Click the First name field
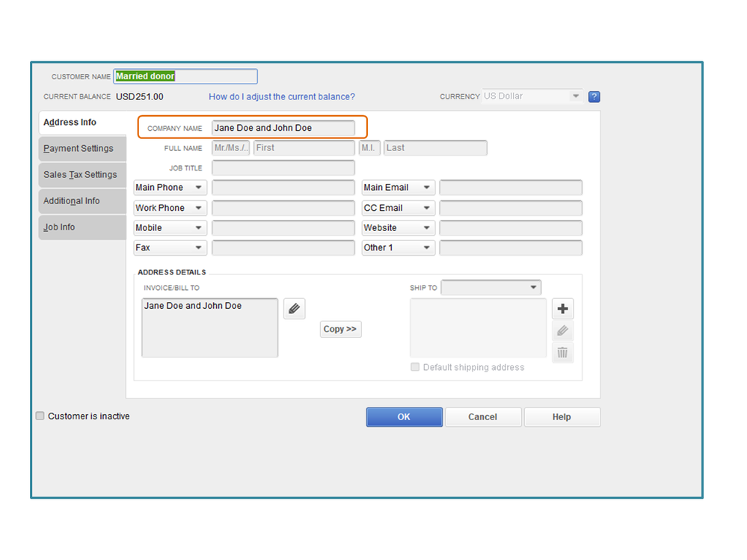The height and width of the screenshot is (560, 747). tap(304, 148)
